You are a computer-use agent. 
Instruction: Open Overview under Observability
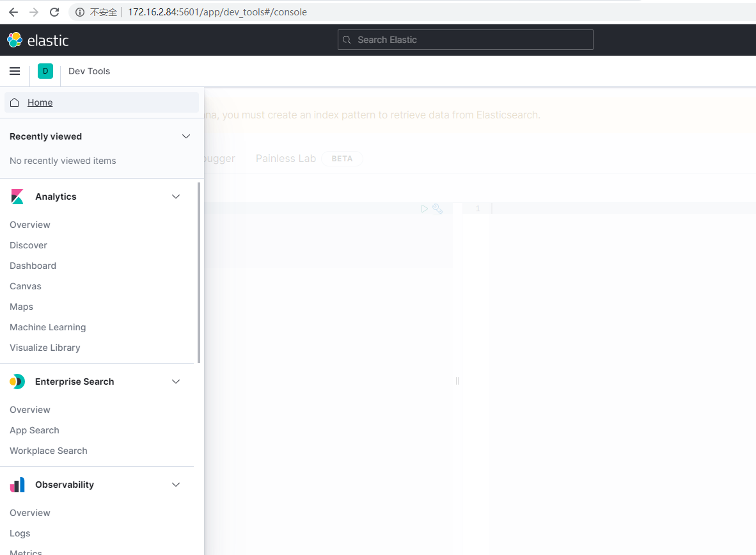(30, 513)
